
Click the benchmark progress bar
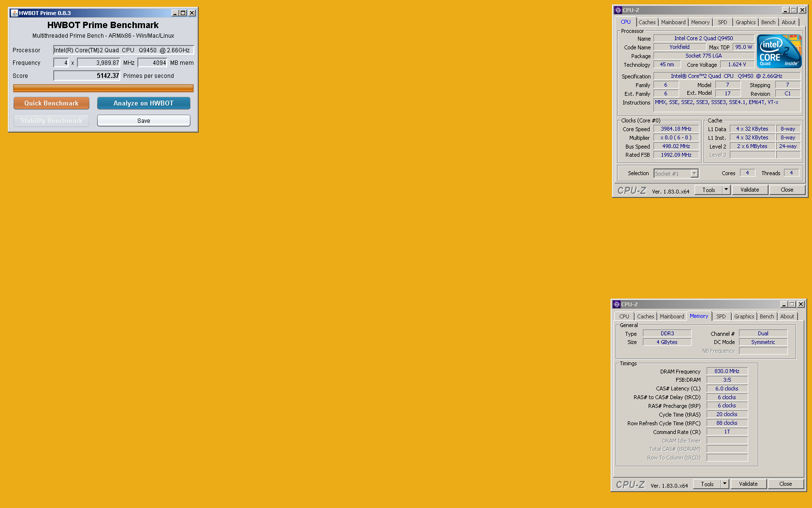click(103, 88)
